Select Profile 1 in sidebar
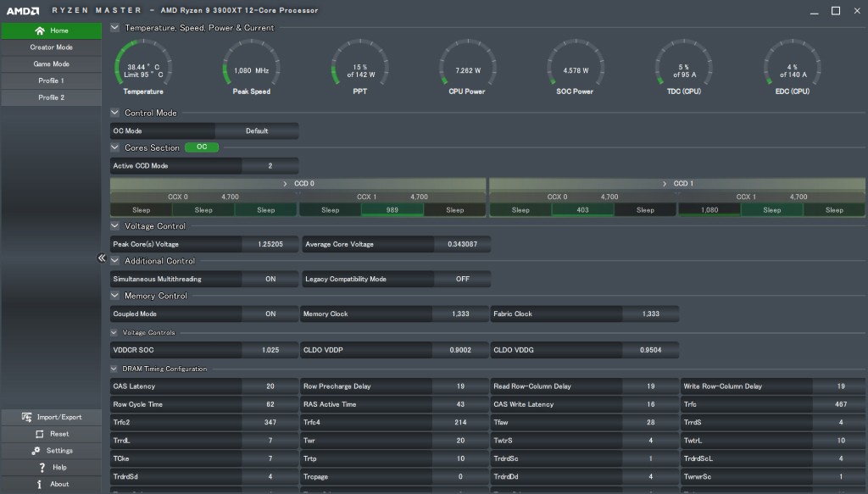The height and width of the screenshot is (494, 868). 51,81
